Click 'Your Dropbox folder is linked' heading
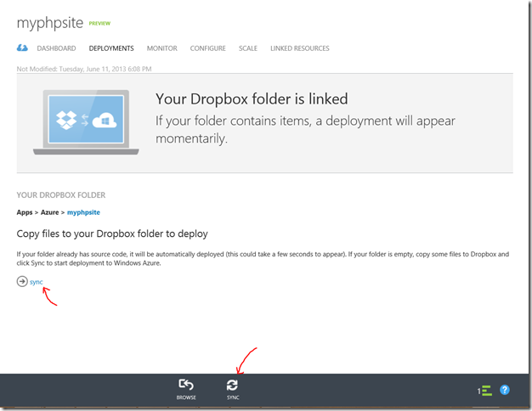This screenshot has height=411, width=532. 252,99
